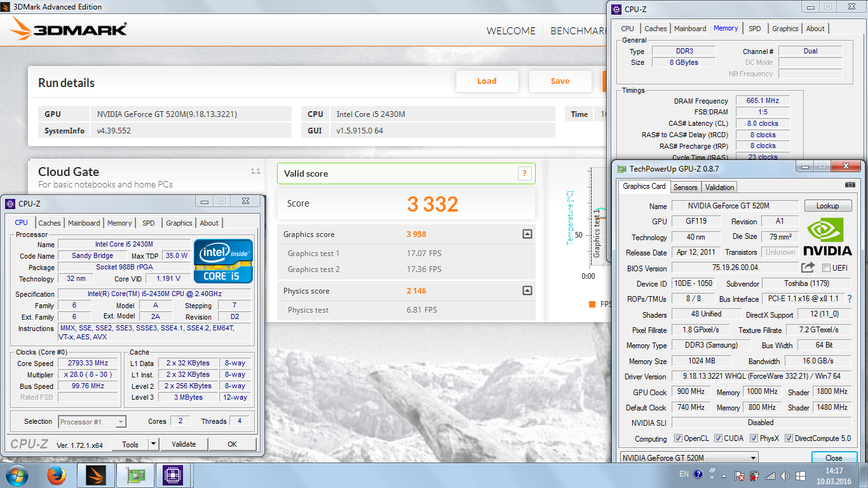Switch to GPU-Z via its taskbar icon
Screen dimensions: 868x488
pyautogui.click(x=135, y=475)
